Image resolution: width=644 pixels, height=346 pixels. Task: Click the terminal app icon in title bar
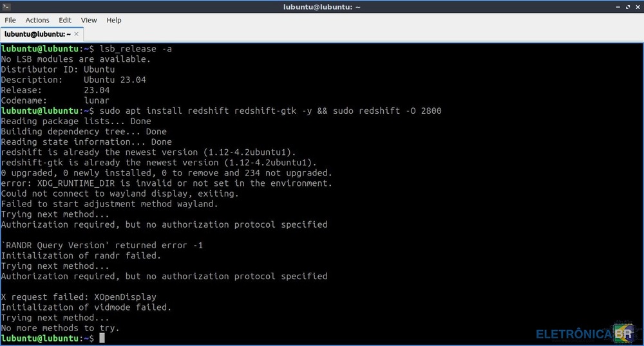click(6, 6)
